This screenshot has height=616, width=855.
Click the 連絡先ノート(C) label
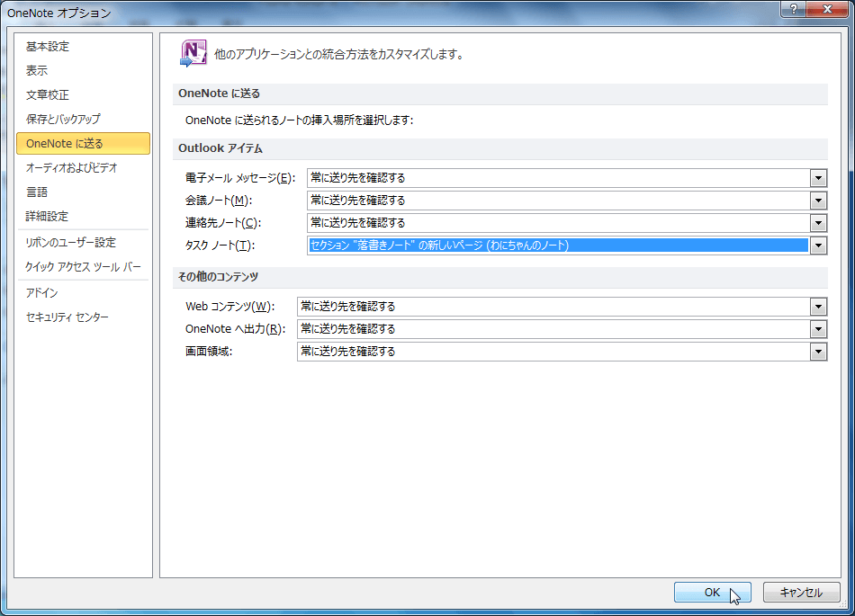tap(223, 223)
